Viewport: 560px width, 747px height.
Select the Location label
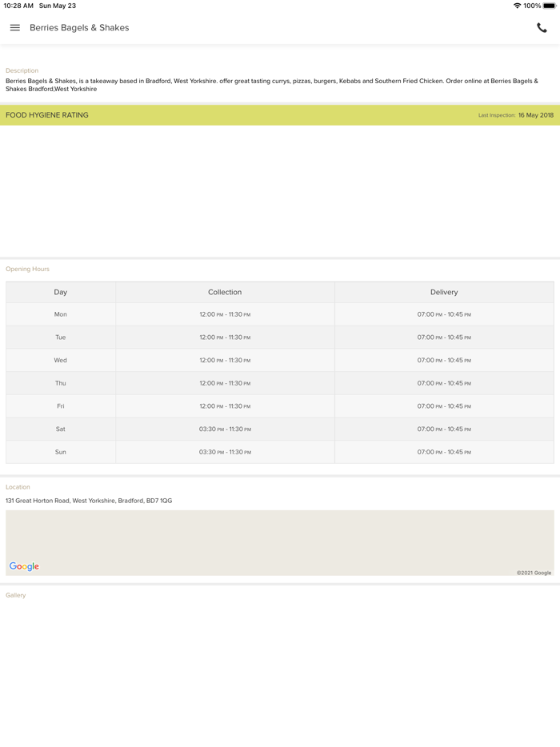click(18, 487)
